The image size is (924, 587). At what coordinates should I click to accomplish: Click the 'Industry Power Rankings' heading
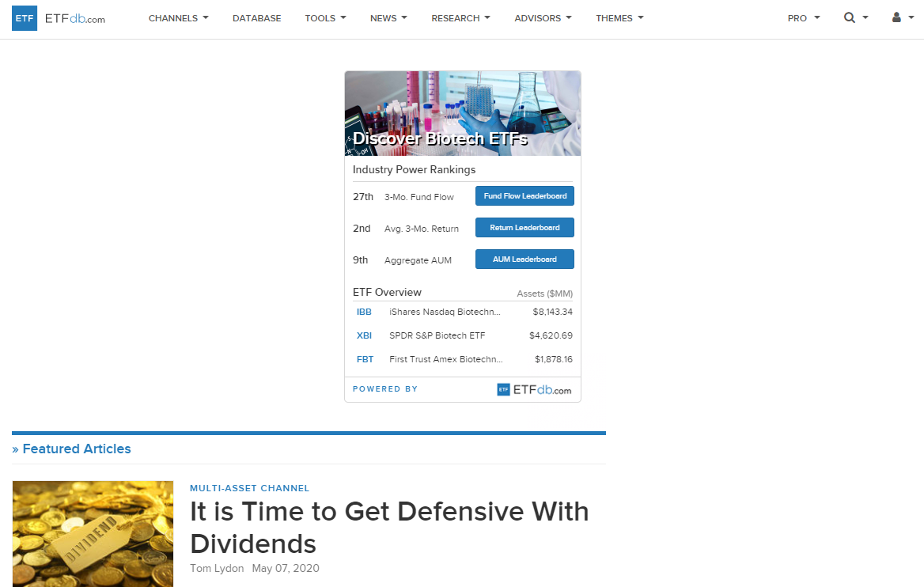(x=415, y=170)
